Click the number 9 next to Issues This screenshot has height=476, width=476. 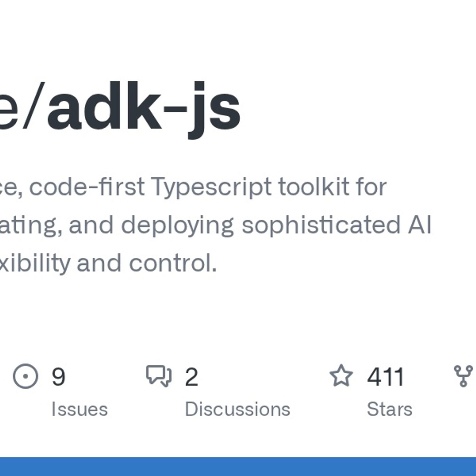(x=58, y=376)
